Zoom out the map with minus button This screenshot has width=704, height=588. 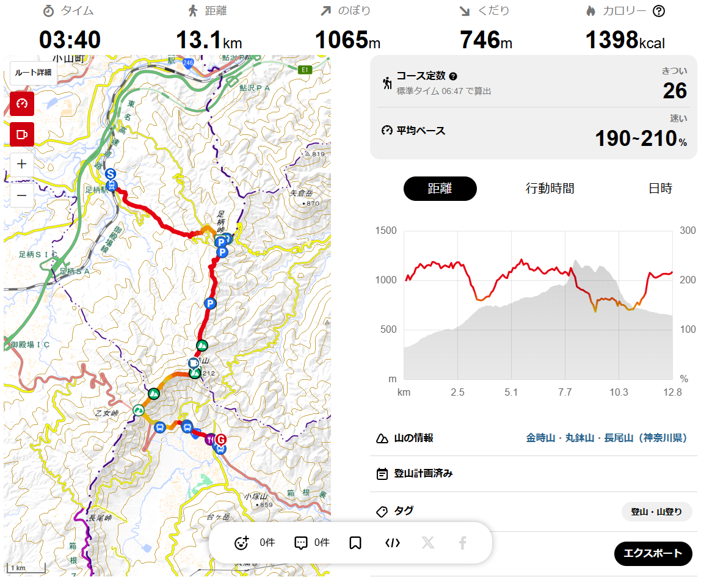click(x=22, y=196)
